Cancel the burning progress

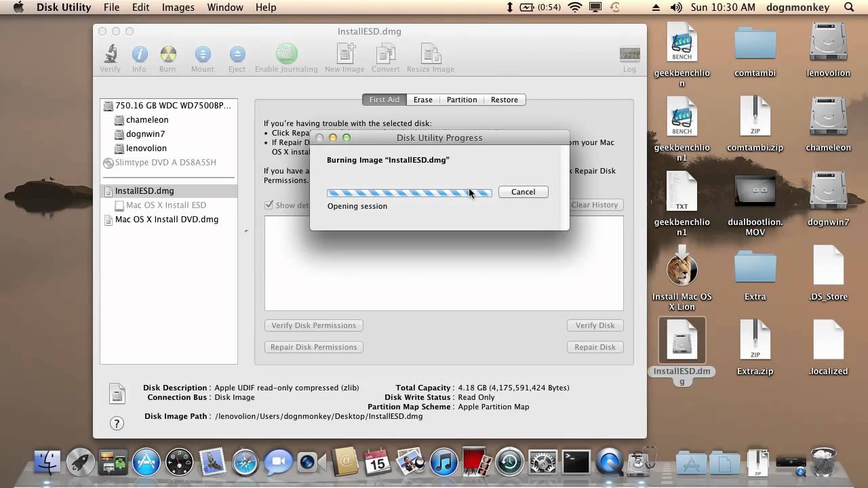[523, 192]
